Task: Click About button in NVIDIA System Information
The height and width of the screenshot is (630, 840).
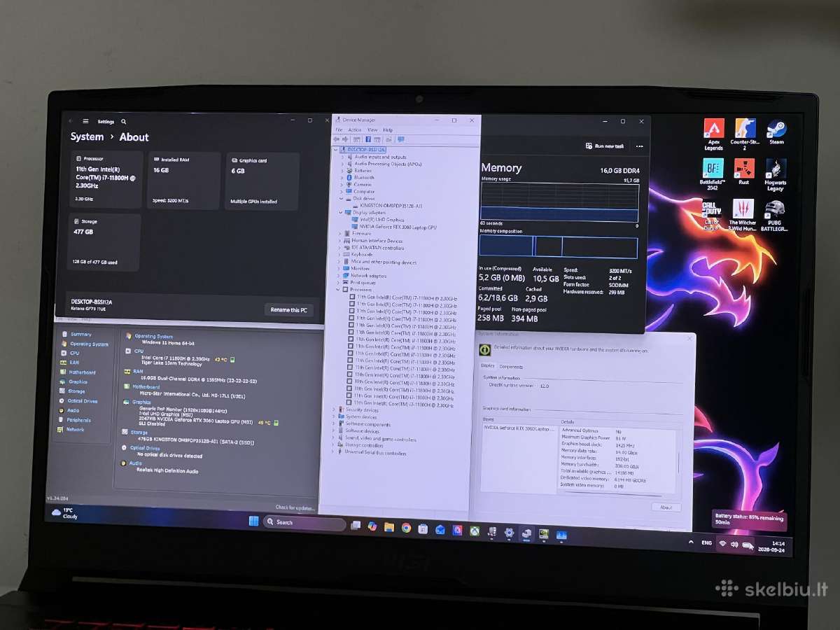Action: point(666,507)
